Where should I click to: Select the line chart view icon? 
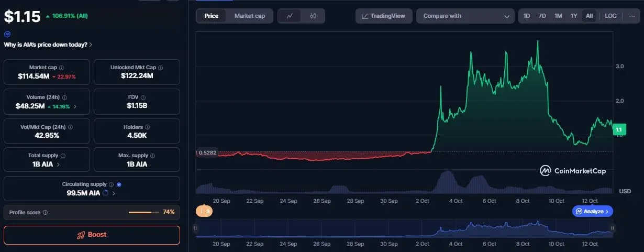click(x=290, y=16)
